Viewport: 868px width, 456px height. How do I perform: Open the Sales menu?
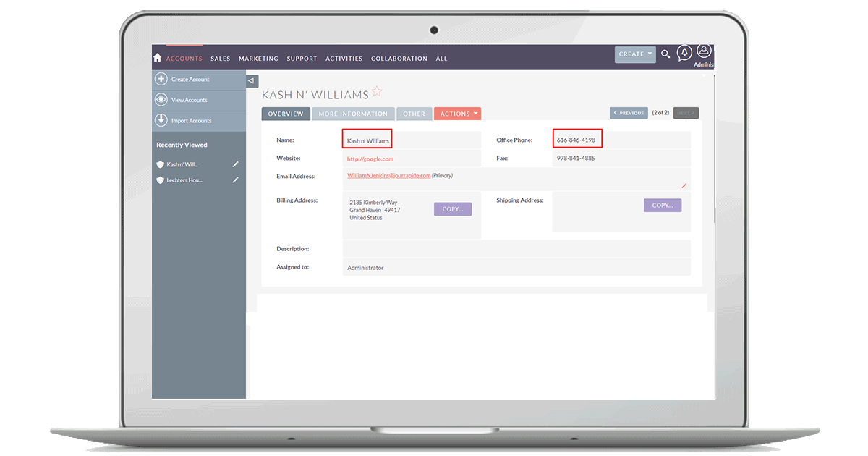(x=220, y=59)
